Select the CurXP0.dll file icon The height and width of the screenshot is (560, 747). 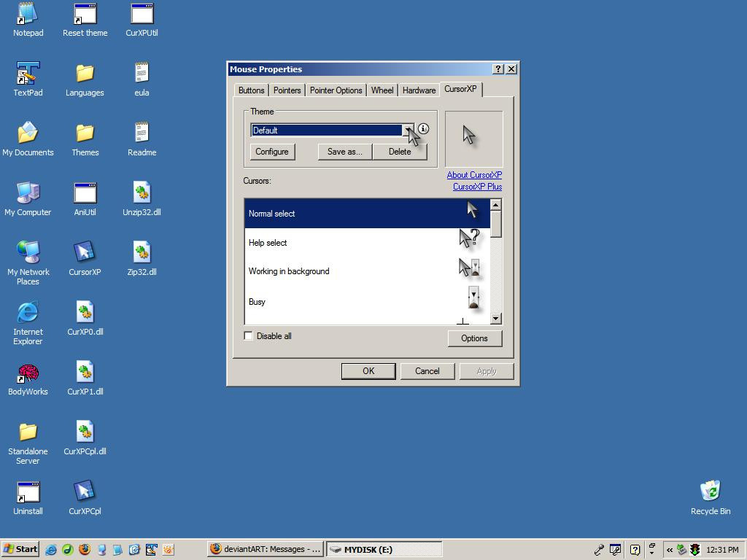point(85,318)
